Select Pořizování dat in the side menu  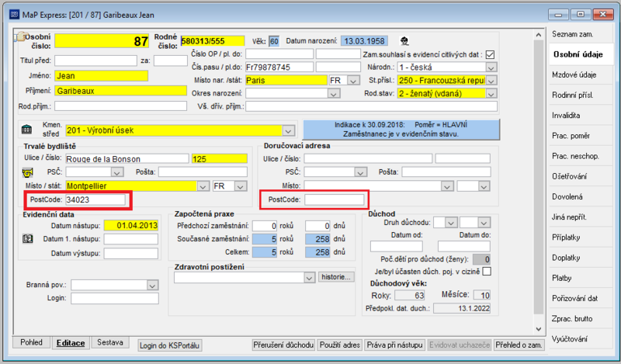click(581, 299)
